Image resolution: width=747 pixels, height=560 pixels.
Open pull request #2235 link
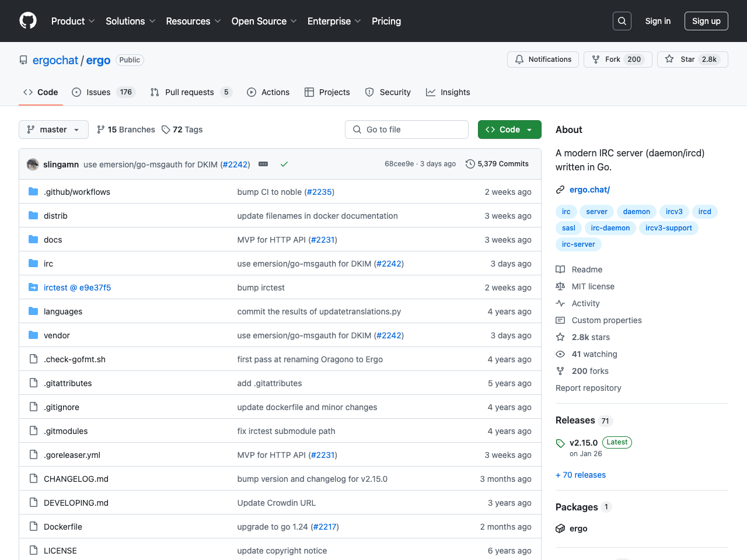(319, 192)
